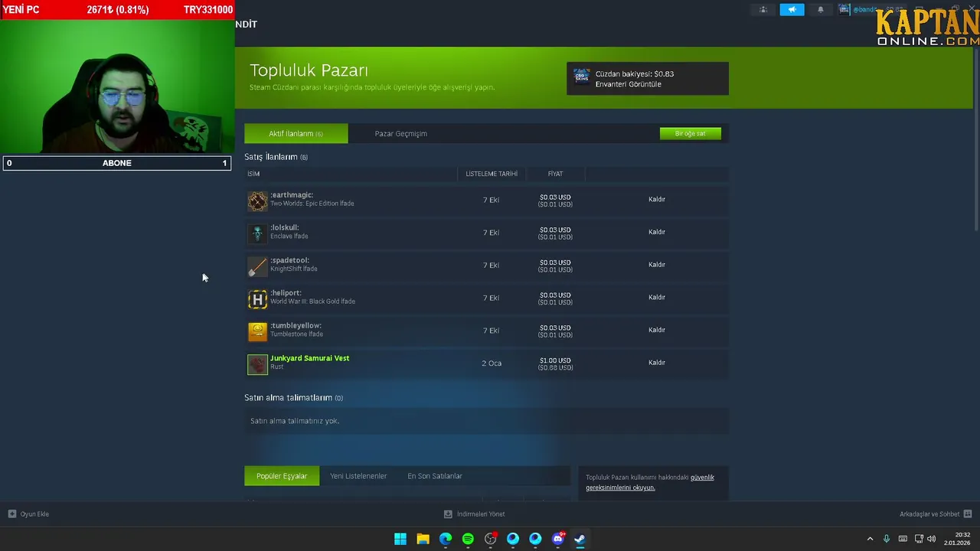Open the Envanteri Görüntüle link
This screenshot has height=551, width=980.
point(628,84)
